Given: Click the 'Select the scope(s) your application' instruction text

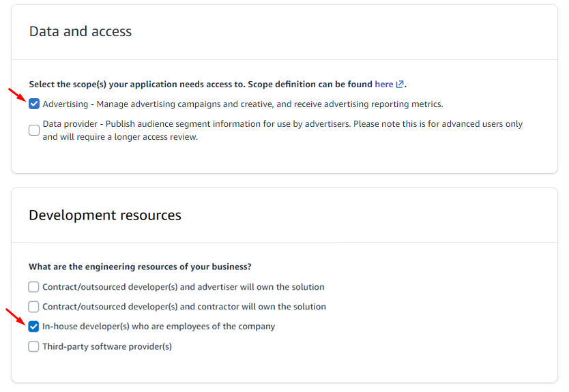Looking at the screenshot, I should point(201,85).
